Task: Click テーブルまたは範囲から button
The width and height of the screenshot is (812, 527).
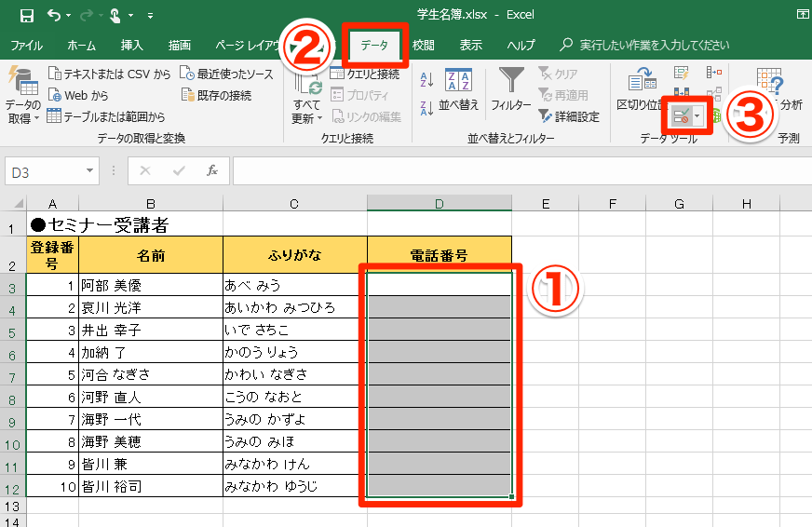Action: coord(105,116)
